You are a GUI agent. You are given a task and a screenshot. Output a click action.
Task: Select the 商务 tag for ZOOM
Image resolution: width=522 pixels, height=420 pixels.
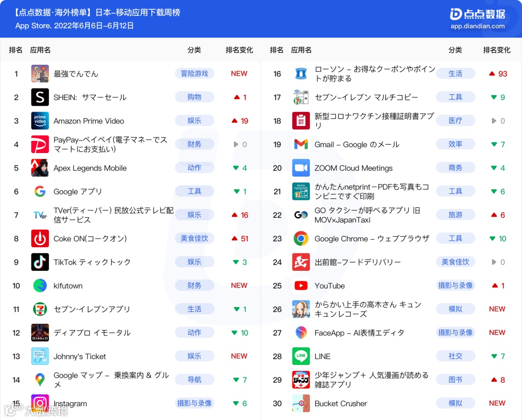coord(455,168)
